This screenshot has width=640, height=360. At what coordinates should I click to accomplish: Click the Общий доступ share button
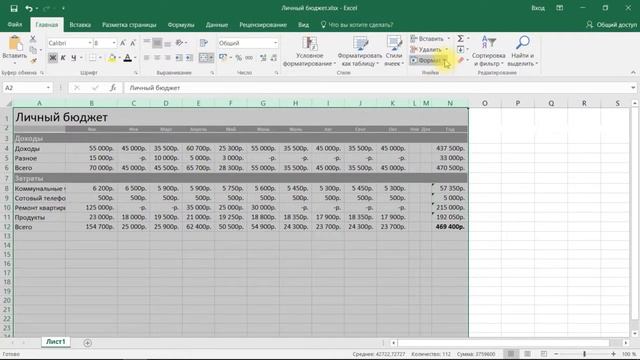(611, 25)
